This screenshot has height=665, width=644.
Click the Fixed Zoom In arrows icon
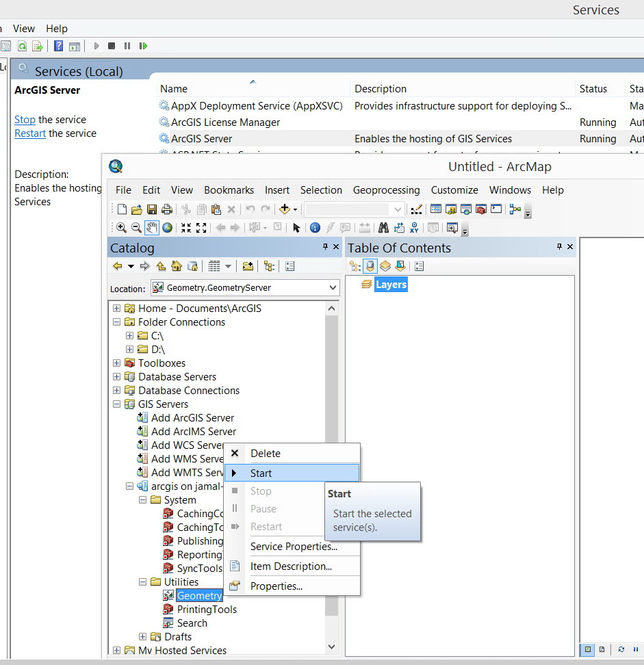point(186,228)
